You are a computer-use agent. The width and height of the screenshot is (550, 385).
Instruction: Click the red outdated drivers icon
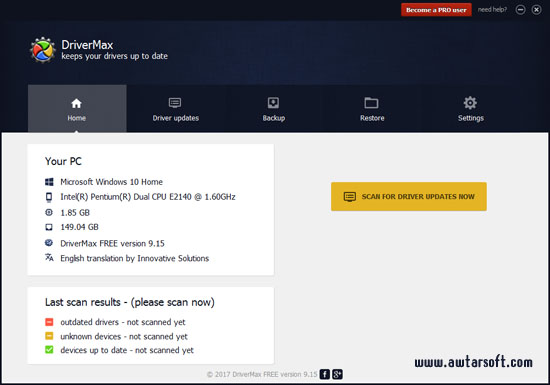click(49, 322)
